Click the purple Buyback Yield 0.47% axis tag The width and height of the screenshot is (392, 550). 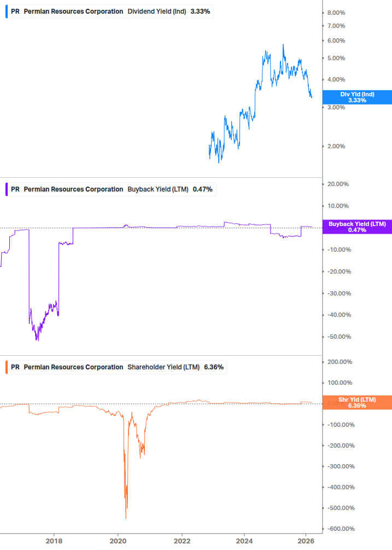tap(357, 227)
